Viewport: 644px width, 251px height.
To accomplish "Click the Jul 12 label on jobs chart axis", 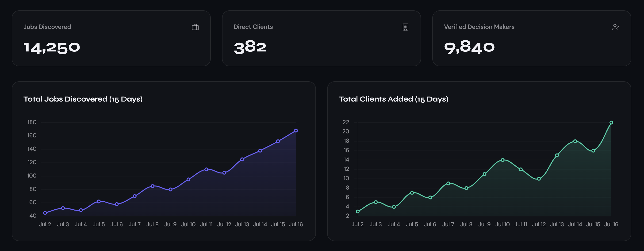I will coord(224,224).
